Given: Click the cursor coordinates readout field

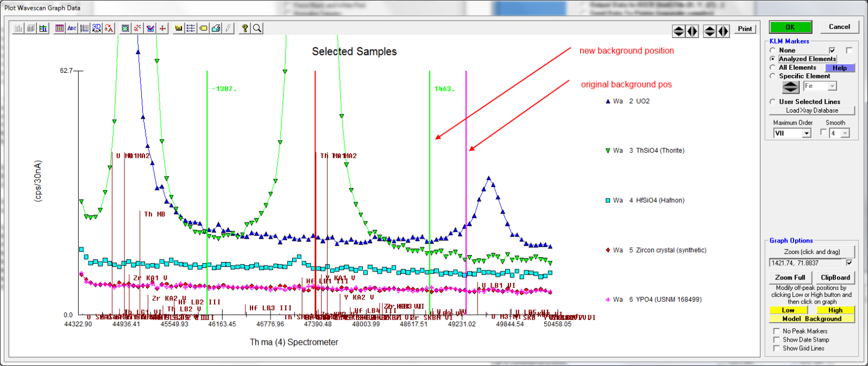Looking at the screenshot, I should 805,263.
